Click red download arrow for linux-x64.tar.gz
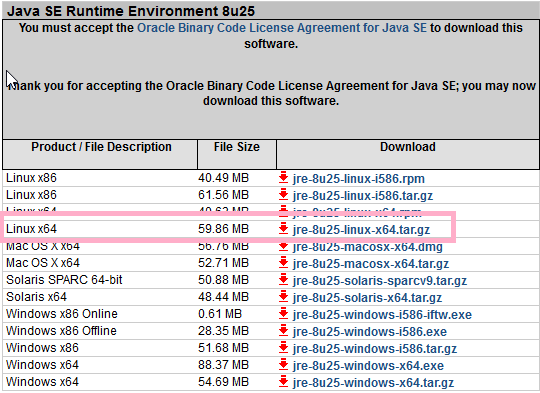Image resolution: width=540 pixels, height=393 pixels. click(283, 228)
